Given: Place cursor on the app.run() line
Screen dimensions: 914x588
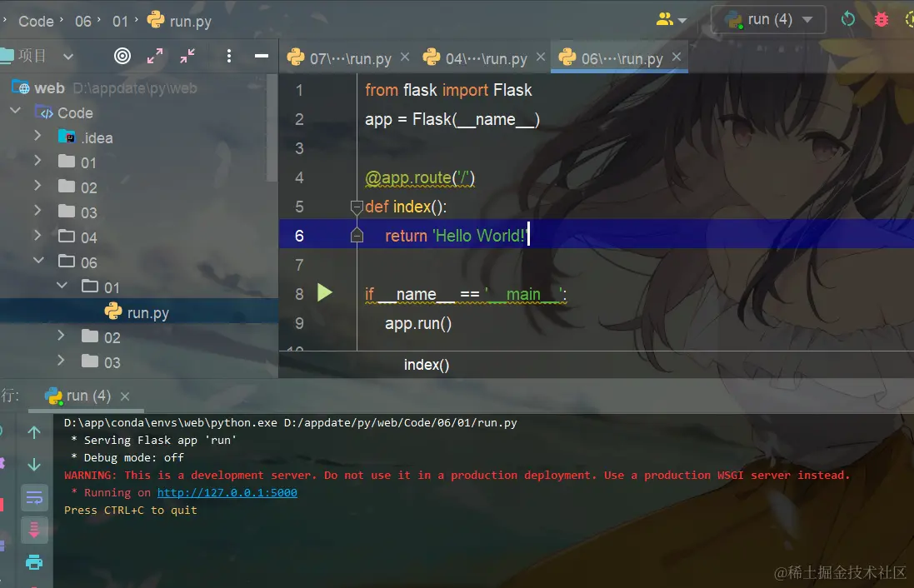Looking at the screenshot, I should point(418,323).
